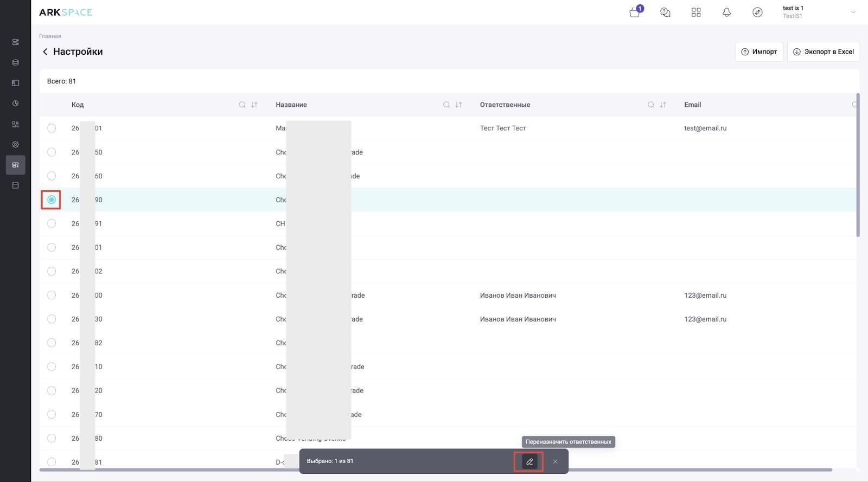Screen dimensions: 868x482
Task: Click the horizontal scrollbar at table bottom
Action: [x=434, y=470]
